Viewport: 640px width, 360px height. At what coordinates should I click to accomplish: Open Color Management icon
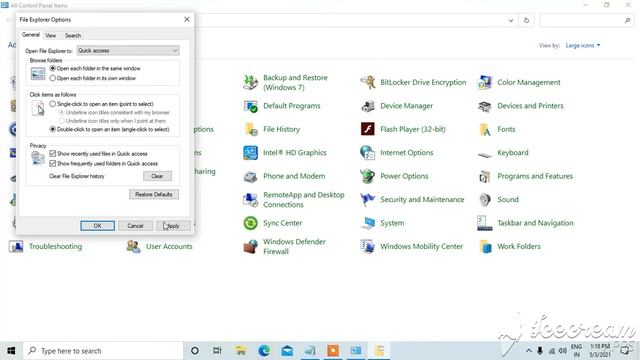click(484, 82)
